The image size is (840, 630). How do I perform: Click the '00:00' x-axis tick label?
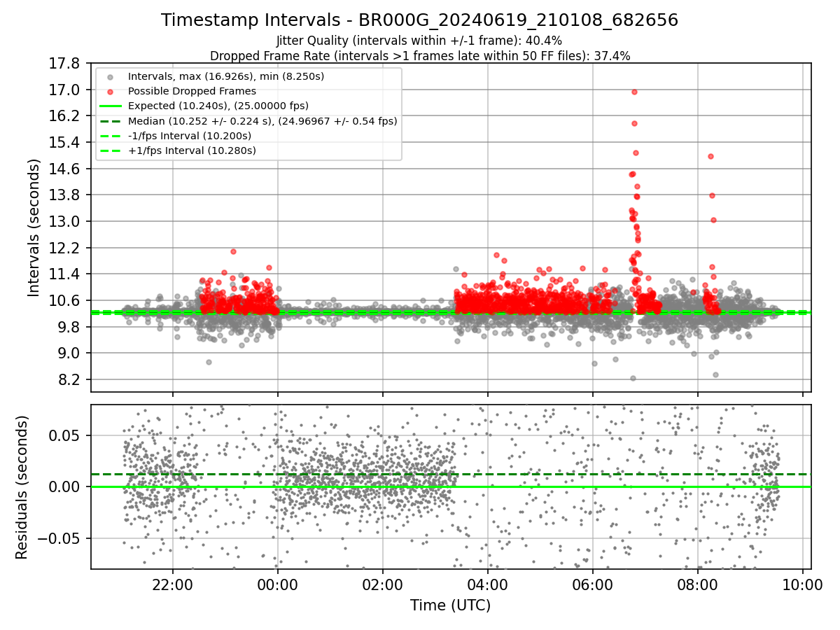(278, 584)
